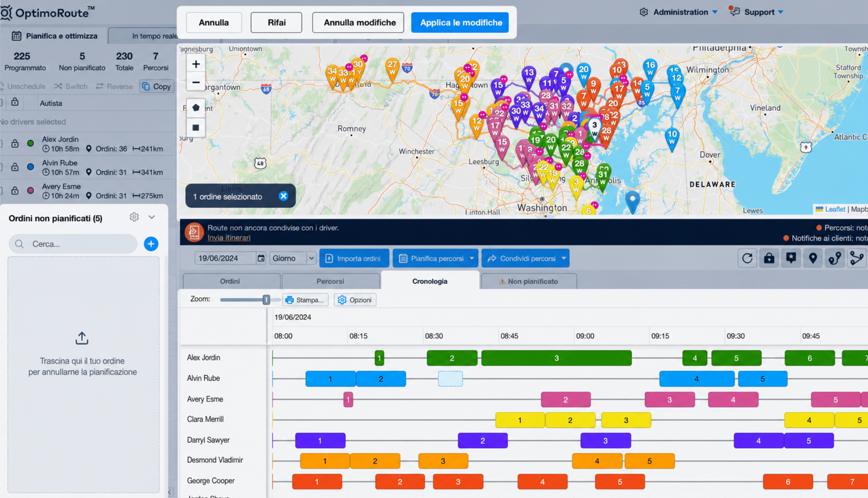Screen dimensions: 868x498
Task: Zoom out on the map
Action: (196, 82)
